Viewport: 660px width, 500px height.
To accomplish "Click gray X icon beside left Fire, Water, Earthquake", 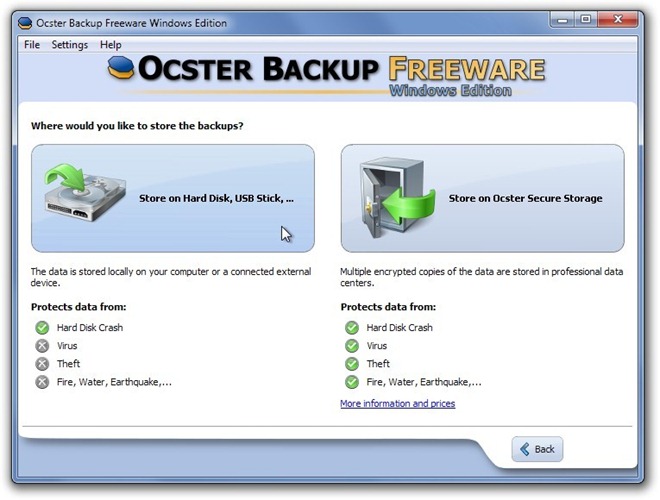I will pos(42,382).
